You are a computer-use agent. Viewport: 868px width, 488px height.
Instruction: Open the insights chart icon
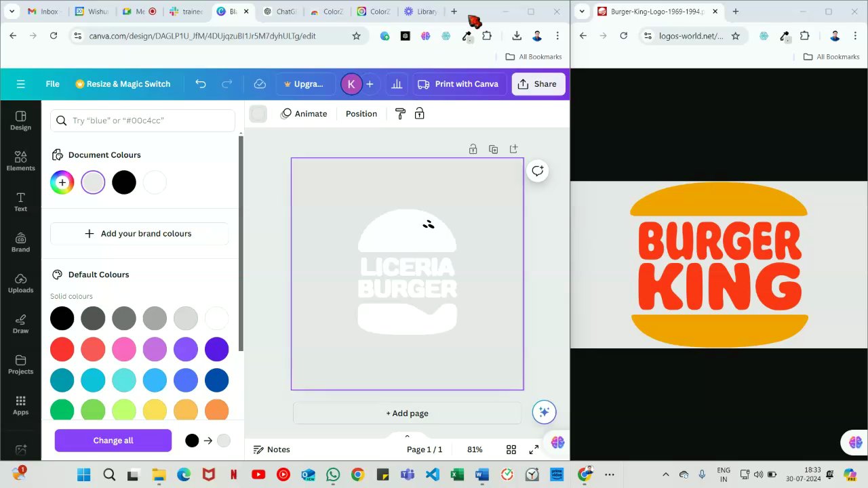[x=397, y=84]
